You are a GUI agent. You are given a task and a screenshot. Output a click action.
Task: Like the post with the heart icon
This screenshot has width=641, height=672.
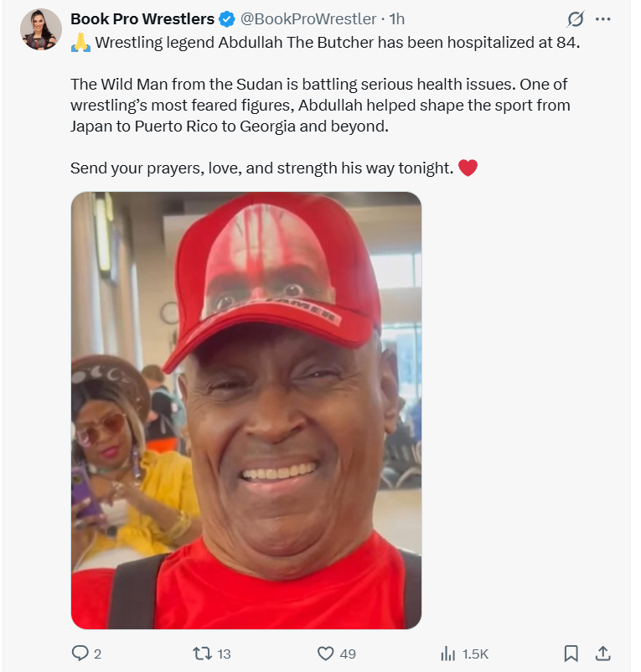click(x=325, y=654)
